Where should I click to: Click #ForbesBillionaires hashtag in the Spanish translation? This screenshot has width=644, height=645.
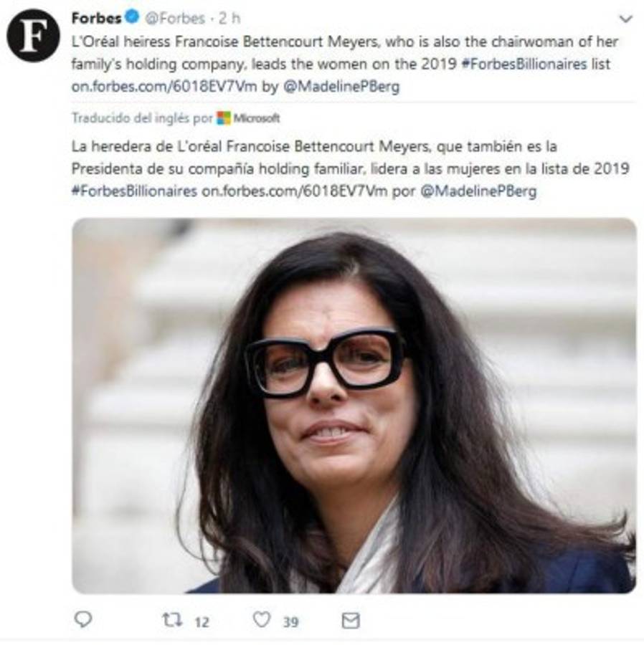(134, 191)
